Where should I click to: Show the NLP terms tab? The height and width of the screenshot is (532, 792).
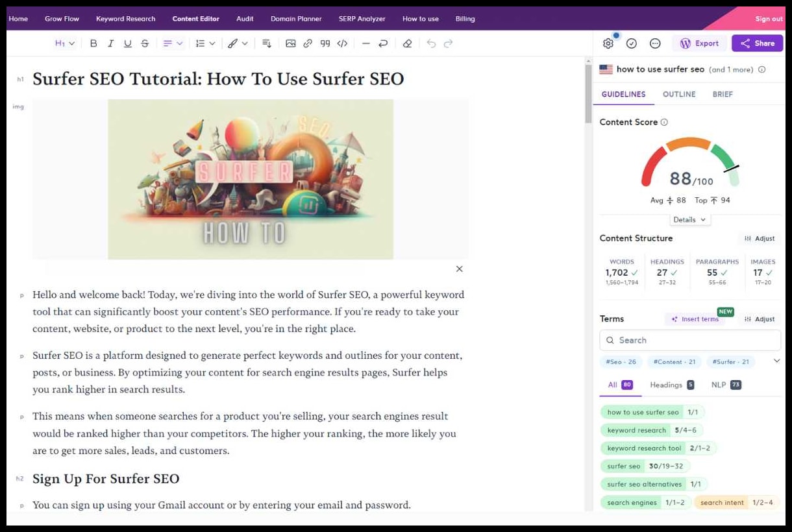726,385
